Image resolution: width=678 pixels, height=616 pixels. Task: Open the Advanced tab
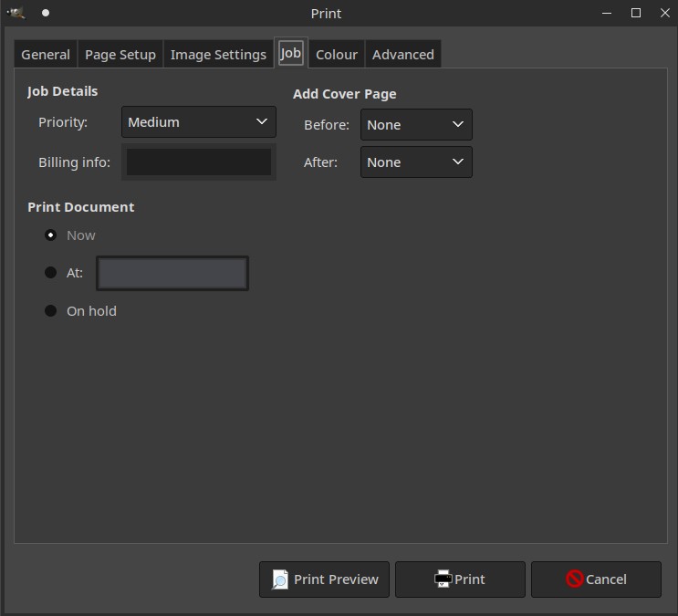pyautogui.click(x=402, y=55)
